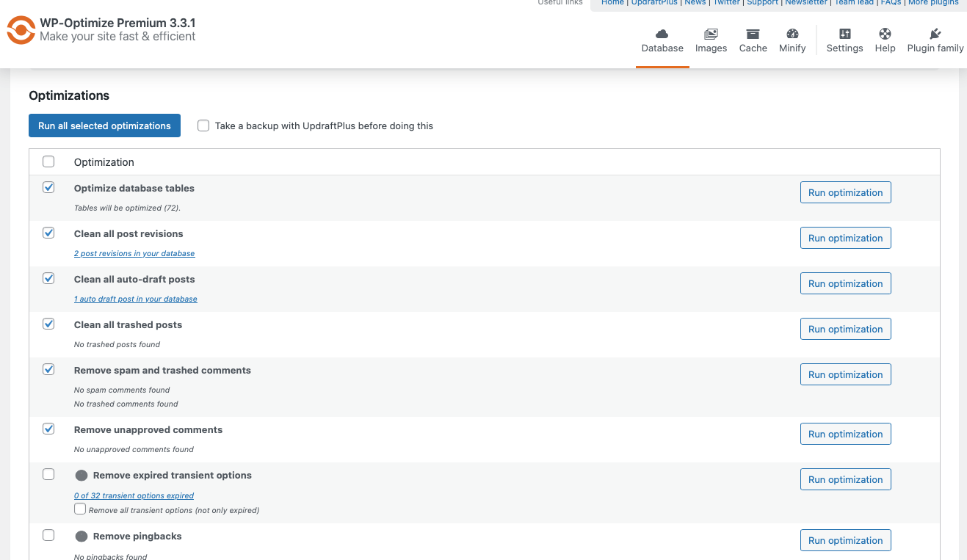
Task: Open the Settings sliders icon
Action: tap(844, 34)
